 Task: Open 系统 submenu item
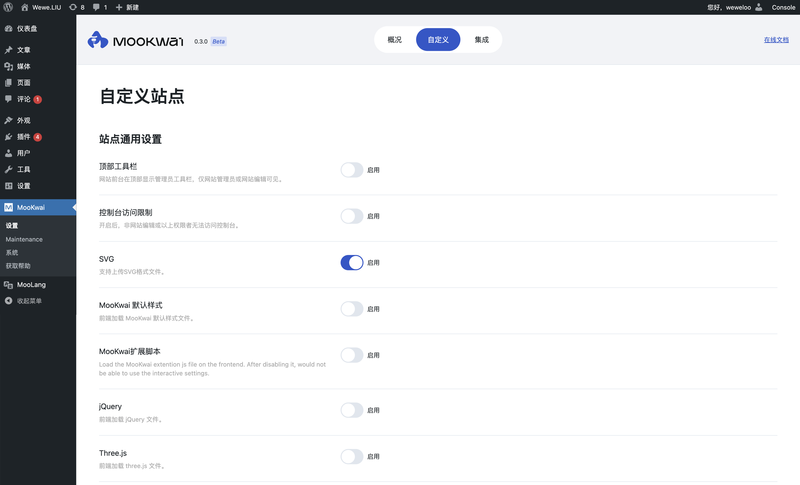12,252
